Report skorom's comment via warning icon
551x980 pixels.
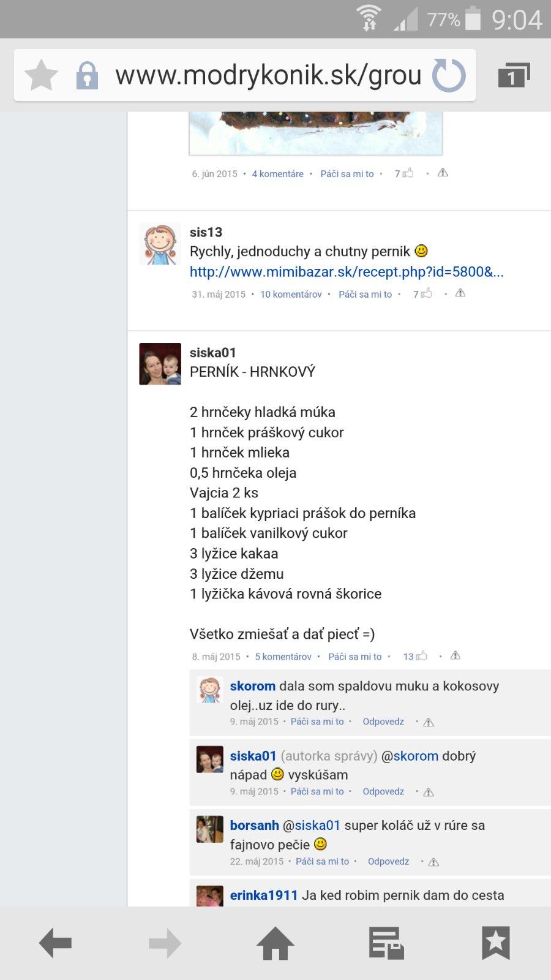click(x=429, y=722)
